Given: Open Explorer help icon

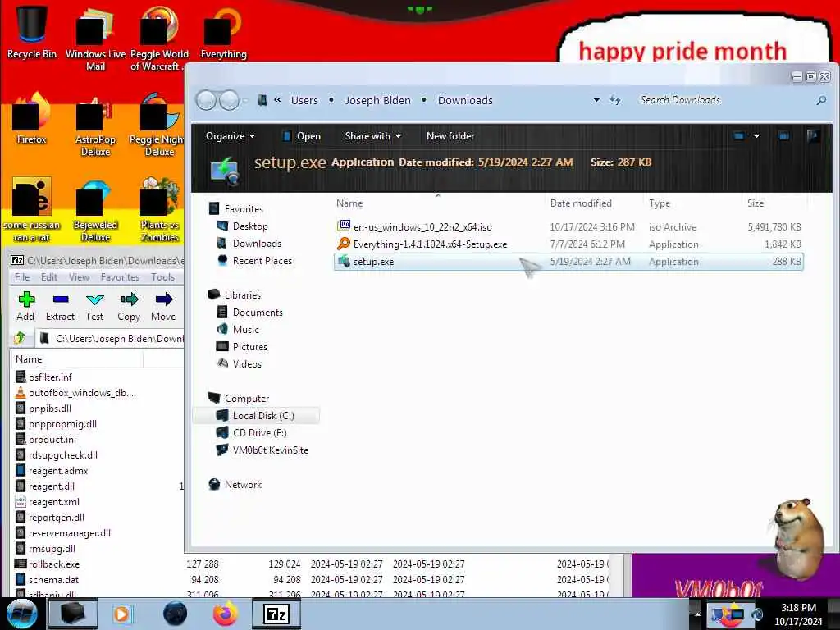Looking at the screenshot, I should (813, 136).
